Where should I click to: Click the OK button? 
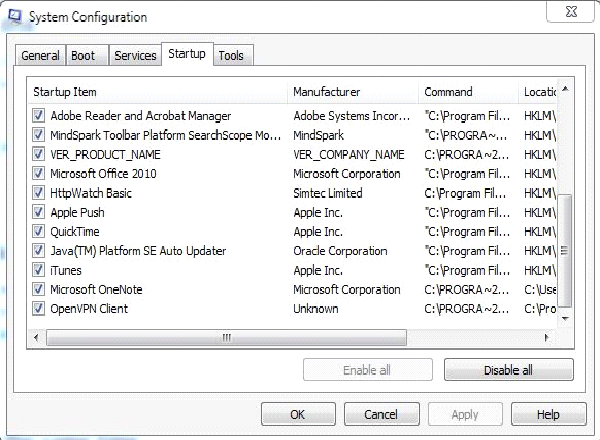tap(298, 414)
